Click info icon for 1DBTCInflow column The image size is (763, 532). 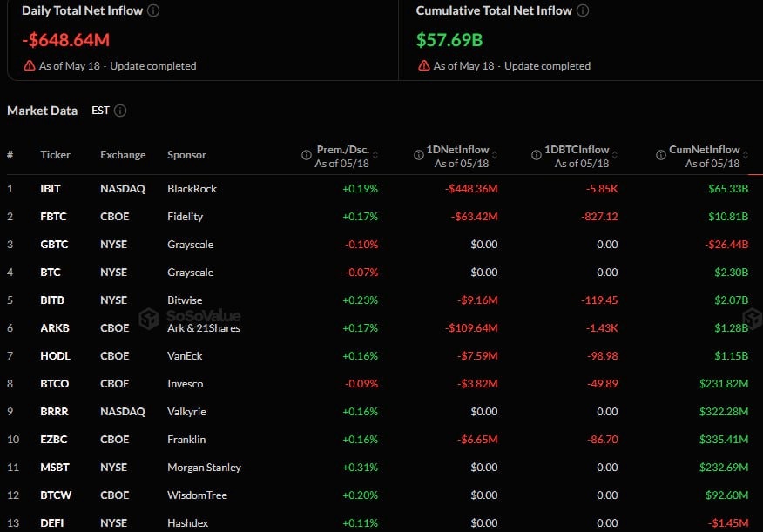(537, 155)
